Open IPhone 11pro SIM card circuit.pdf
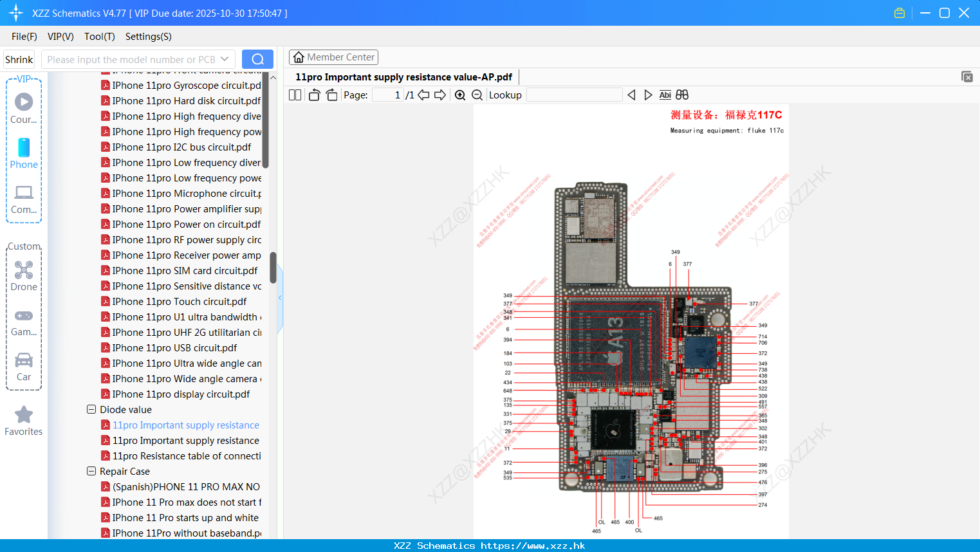980x552 pixels. [x=179, y=270]
